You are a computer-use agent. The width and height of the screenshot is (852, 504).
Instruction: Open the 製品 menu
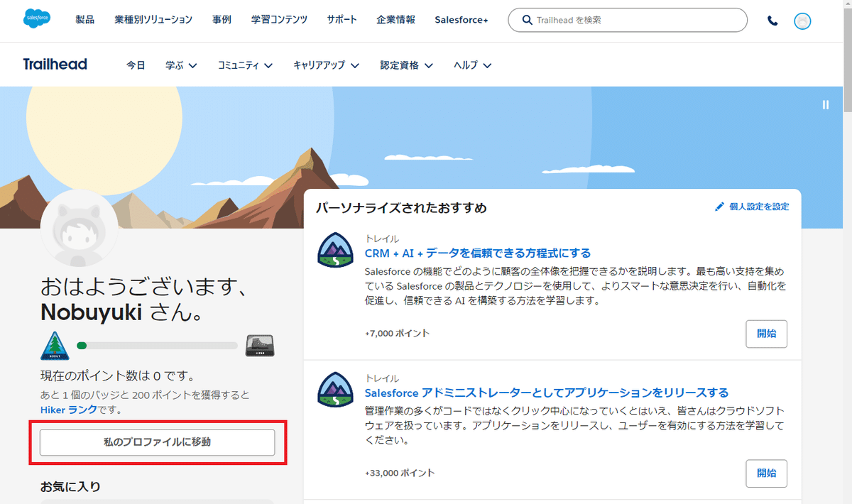tap(84, 20)
